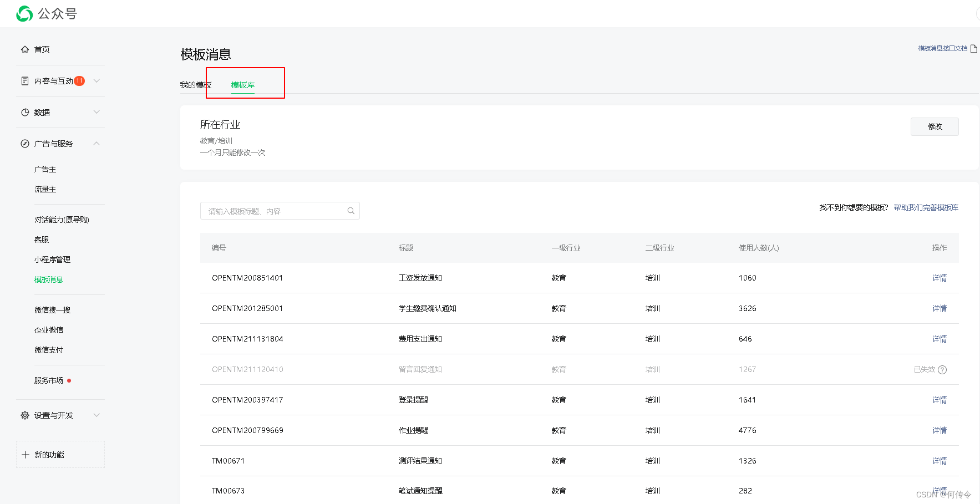Open 流量主 in the sidebar

pos(45,189)
